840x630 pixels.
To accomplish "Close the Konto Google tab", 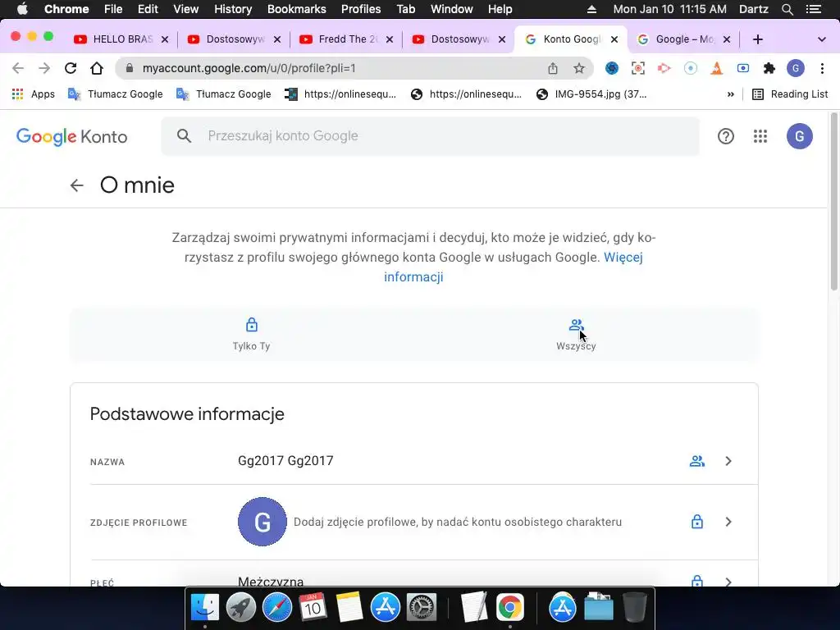I will click(x=614, y=39).
